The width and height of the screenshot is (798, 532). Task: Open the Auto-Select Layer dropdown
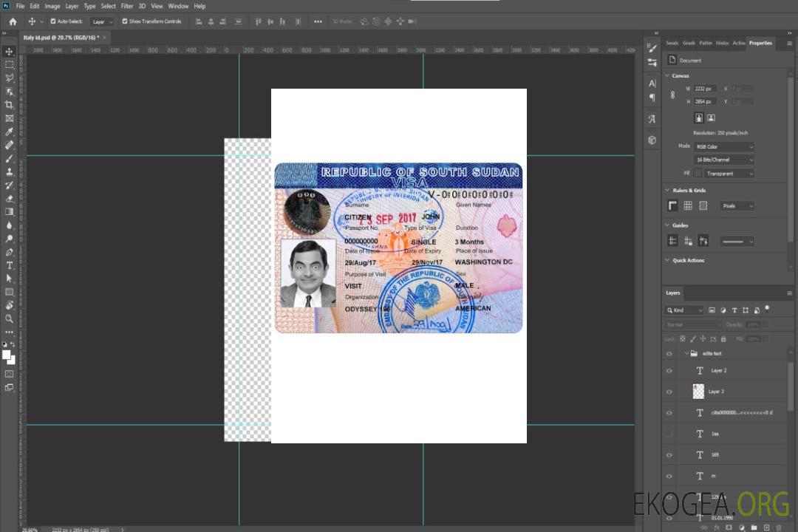[102, 22]
